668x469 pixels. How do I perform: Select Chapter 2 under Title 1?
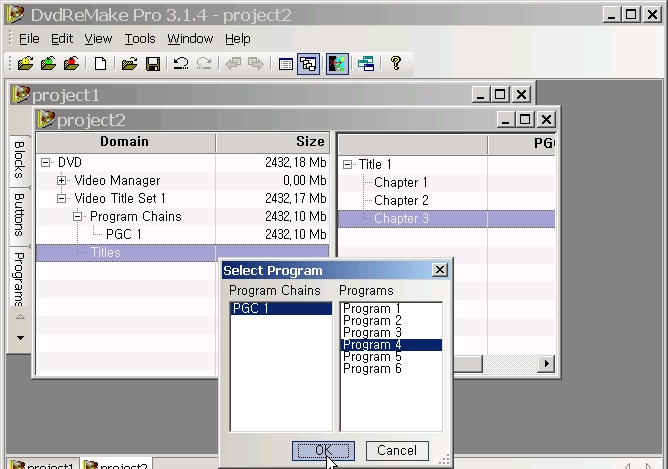coord(446,201)
